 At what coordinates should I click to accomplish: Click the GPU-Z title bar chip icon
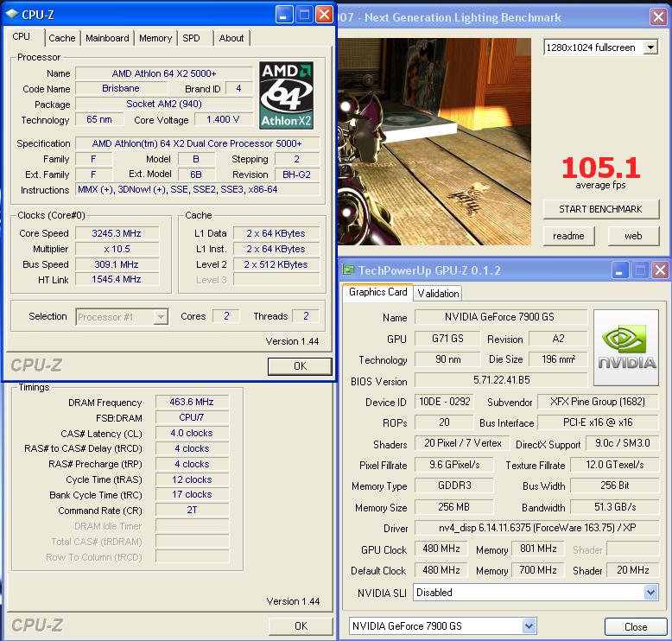[348, 270]
